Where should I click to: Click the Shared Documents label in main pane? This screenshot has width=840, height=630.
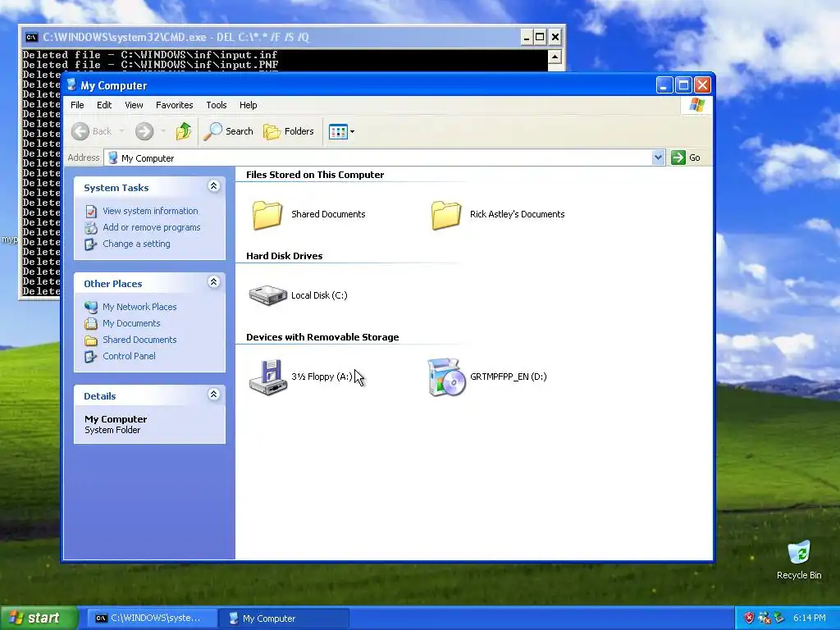[x=328, y=214]
